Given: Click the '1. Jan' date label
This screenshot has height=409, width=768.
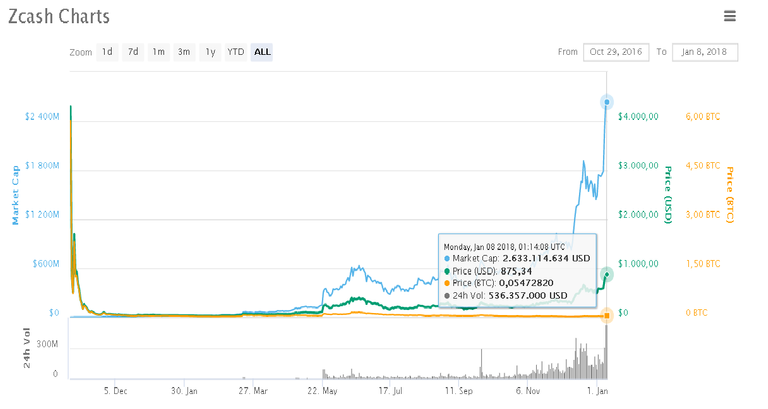Looking at the screenshot, I should 598,391.
